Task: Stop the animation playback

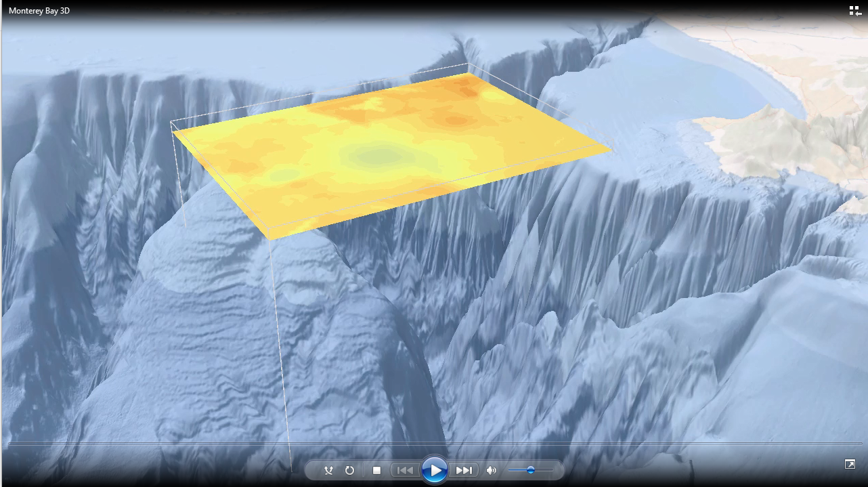Action: coord(376,469)
